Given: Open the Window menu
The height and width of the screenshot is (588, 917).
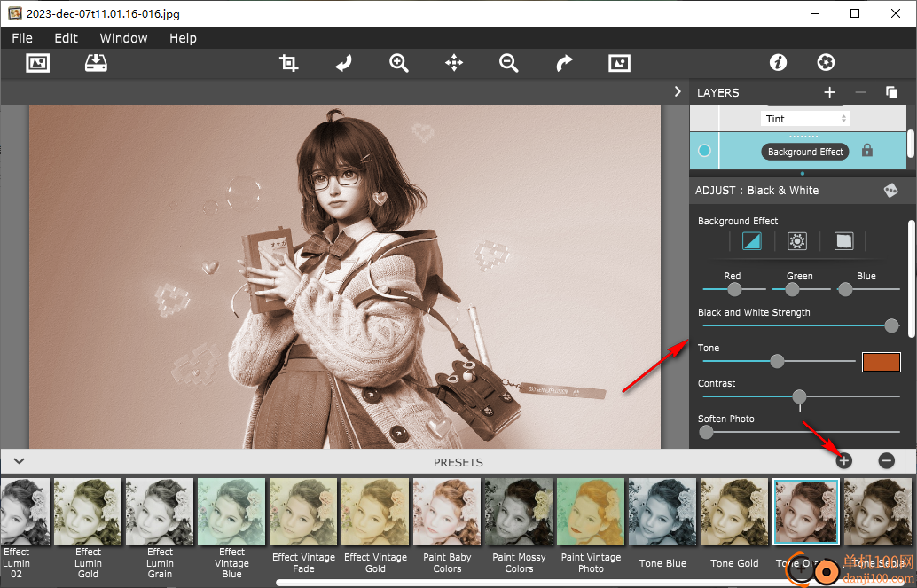Looking at the screenshot, I should tap(123, 38).
